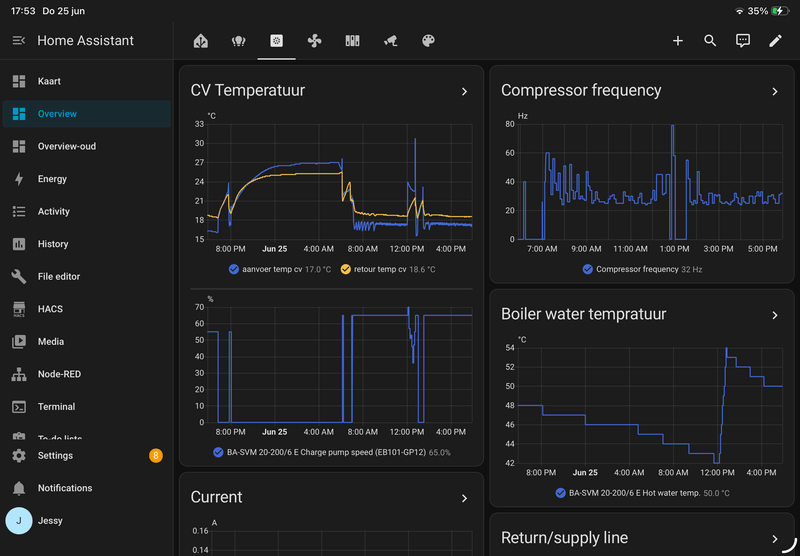This screenshot has width=800, height=556.
Task: Edit dashboard with the pencil icon
Action: click(776, 41)
